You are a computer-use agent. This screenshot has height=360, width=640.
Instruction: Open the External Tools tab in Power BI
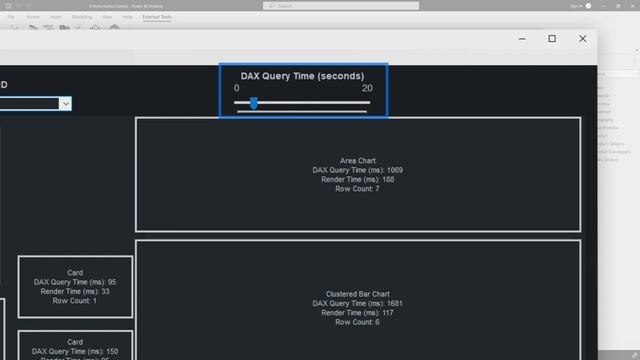click(x=157, y=17)
